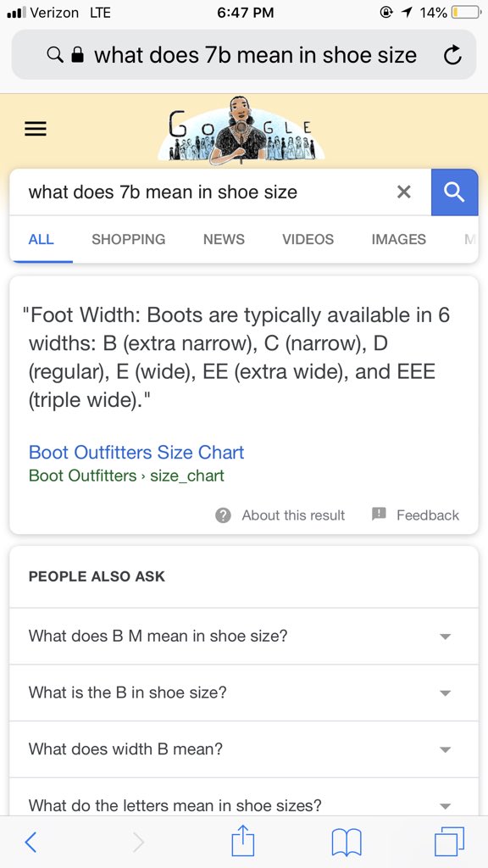Tap the location services arrow icon
Viewport: 488px width, 868px height.
pos(408,12)
